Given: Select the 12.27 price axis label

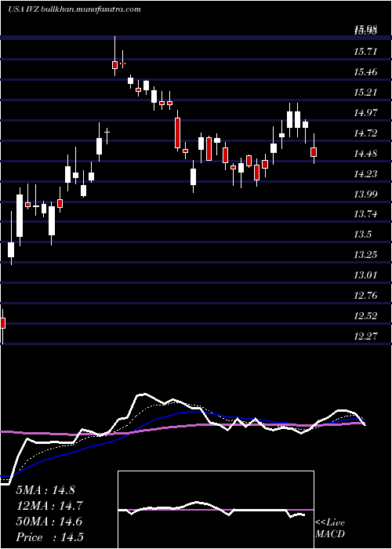Looking at the screenshot, I should (365, 336).
